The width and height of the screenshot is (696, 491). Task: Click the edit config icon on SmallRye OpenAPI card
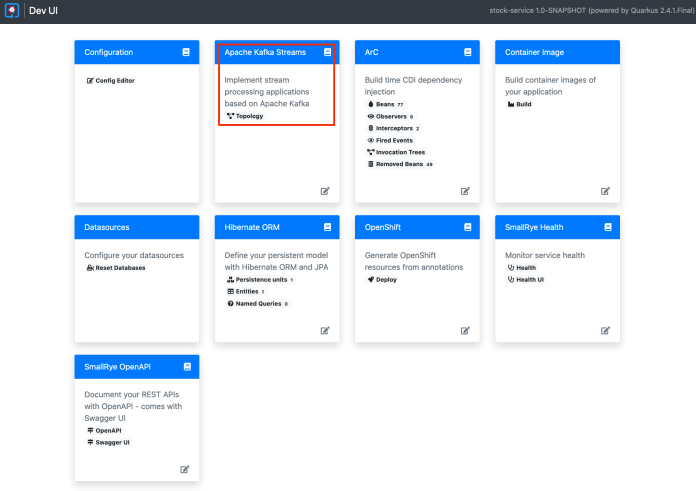[x=185, y=469]
